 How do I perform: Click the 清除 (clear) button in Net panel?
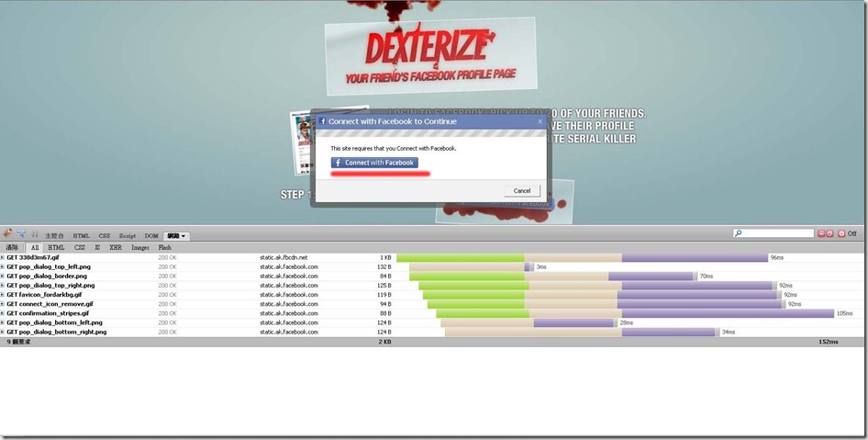12,248
